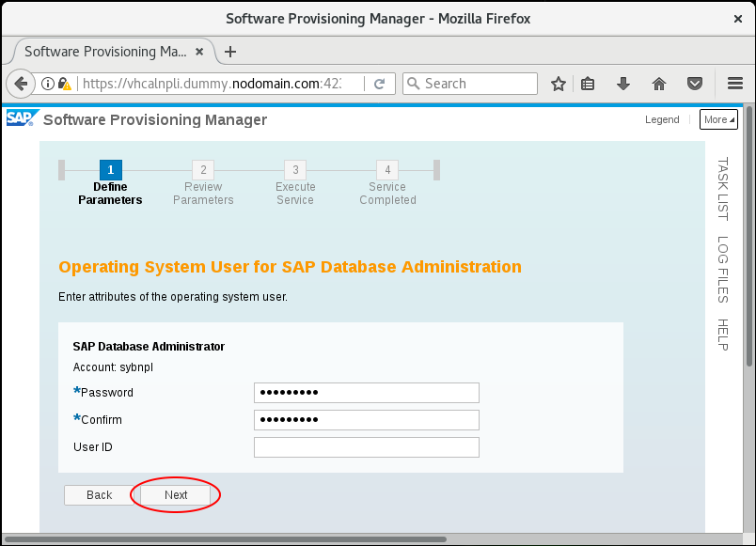
Task: Click the Legend link
Action: click(662, 119)
